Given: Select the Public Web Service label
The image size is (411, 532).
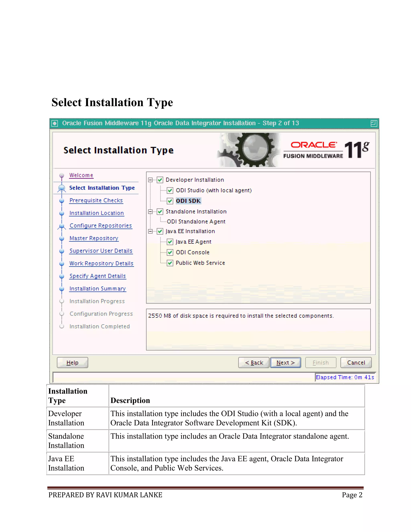Looking at the screenshot, I should [200, 263].
